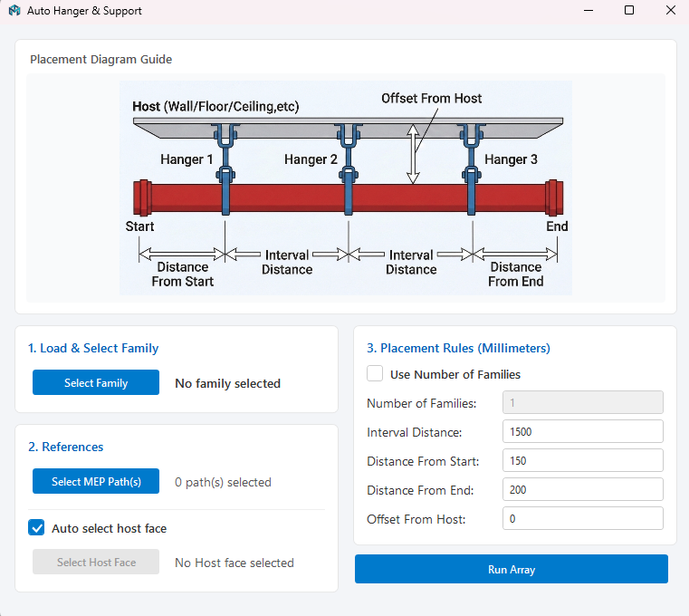The width and height of the screenshot is (689, 616).
Task: Click the red pipe End flange in diagram
Action: point(554,197)
